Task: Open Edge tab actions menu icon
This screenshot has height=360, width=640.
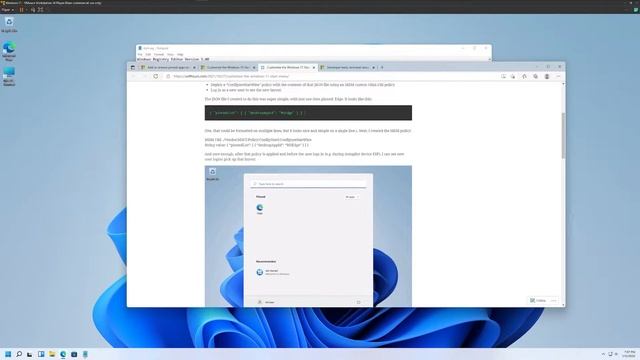Action: pos(133,67)
